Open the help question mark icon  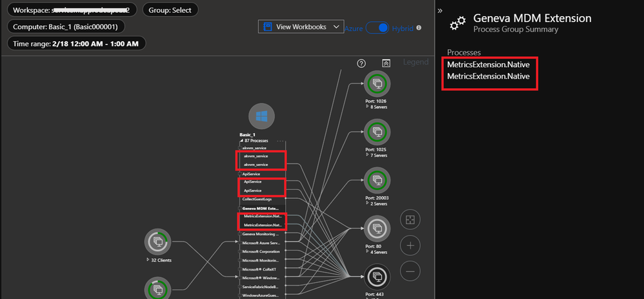361,63
